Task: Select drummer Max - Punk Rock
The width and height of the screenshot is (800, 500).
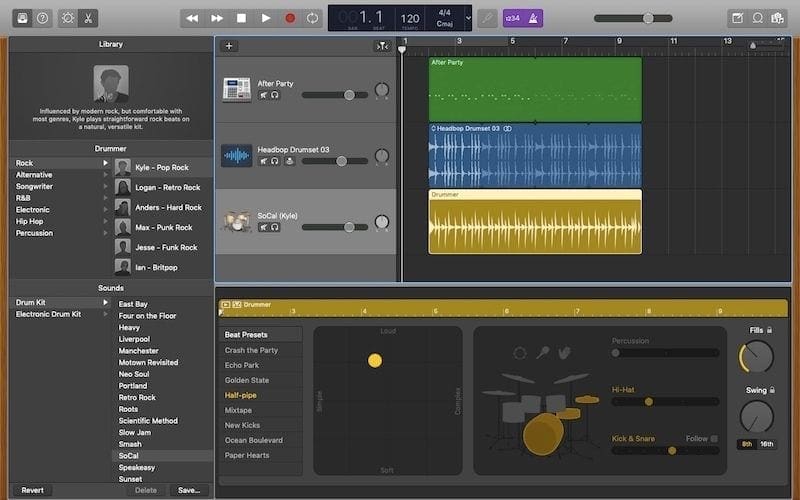Action: 163,227
